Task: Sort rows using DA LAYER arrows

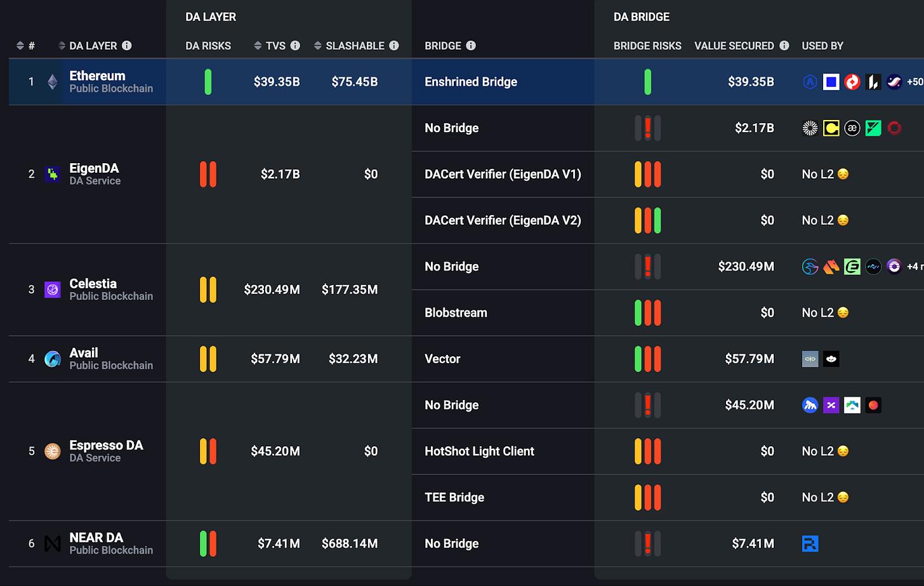Action: (x=62, y=46)
